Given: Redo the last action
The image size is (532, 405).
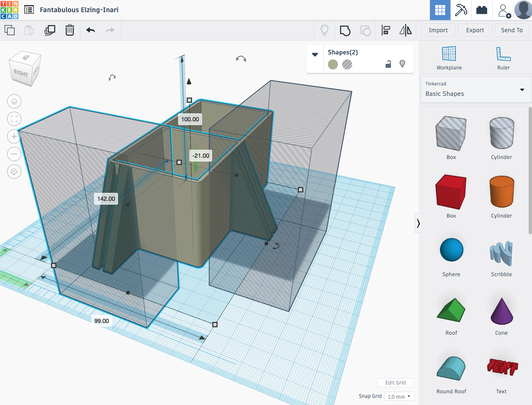Looking at the screenshot, I should (110, 30).
